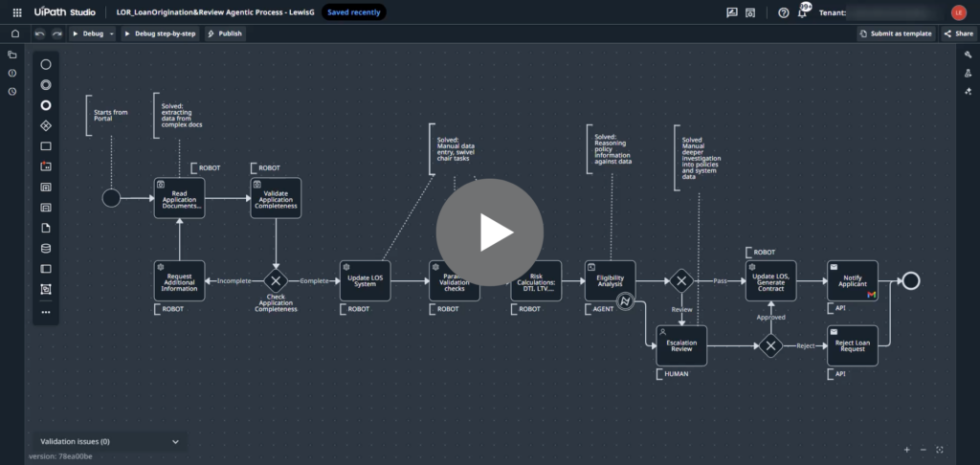Expand the Debug dropdown arrow

click(112, 33)
